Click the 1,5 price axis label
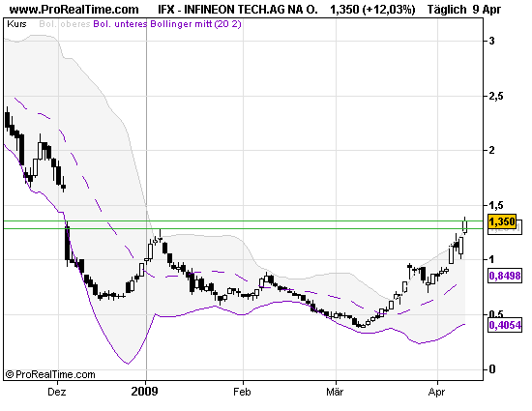Screen dimensions: 532x411 tap(495, 205)
